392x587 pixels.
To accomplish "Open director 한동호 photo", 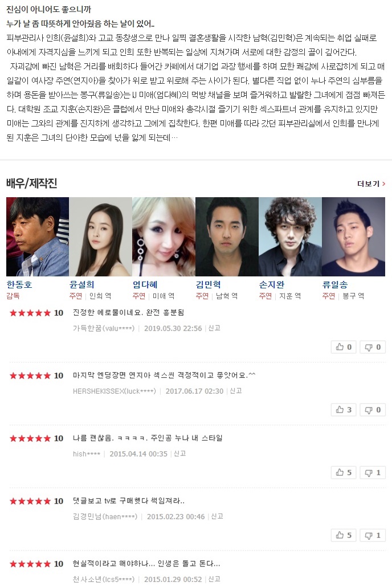I will pos(38,237).
